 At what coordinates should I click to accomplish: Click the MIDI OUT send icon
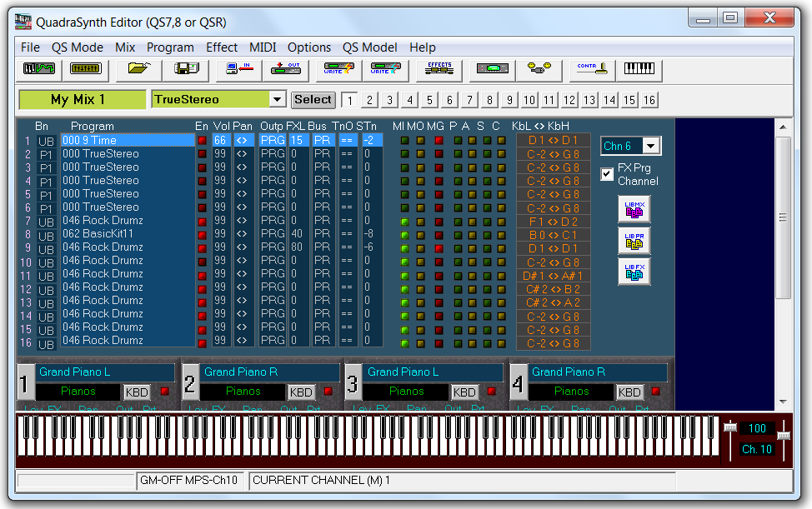point(285,70)
